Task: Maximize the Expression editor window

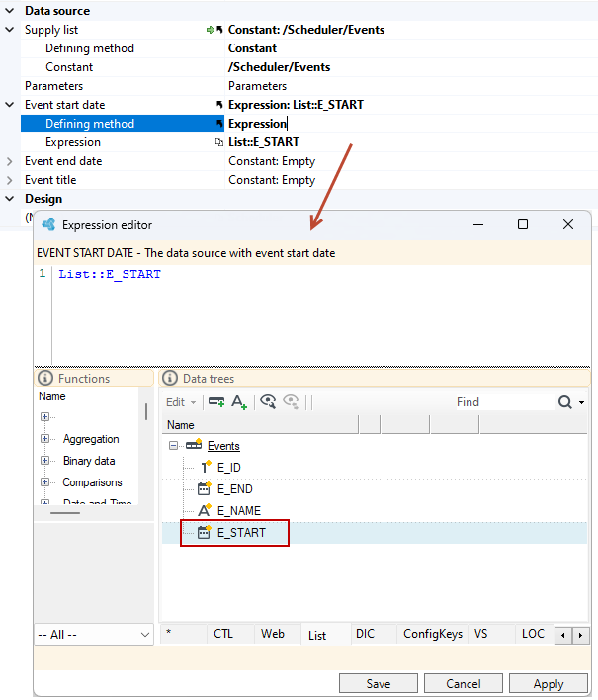Action: click(x=523, y=224)
